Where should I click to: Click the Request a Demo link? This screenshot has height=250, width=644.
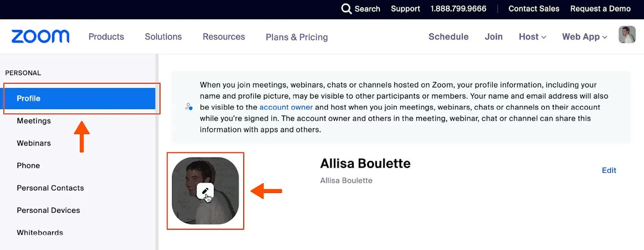click(600, 9)
